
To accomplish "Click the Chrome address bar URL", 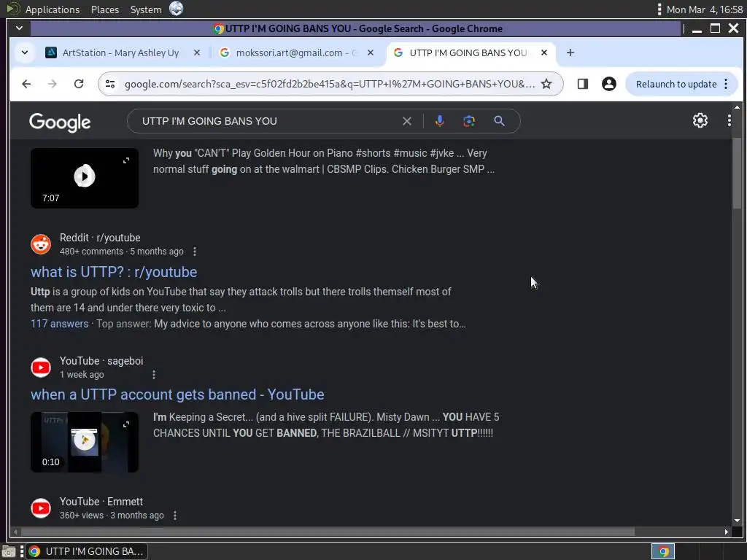I will [x=329, y=84].
